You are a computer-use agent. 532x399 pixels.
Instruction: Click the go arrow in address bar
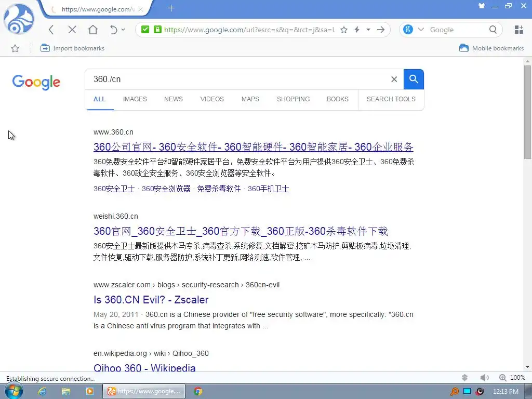(381, 30)
